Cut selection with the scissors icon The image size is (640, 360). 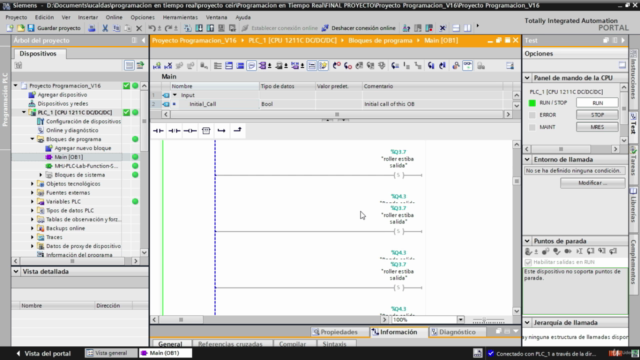pos(105,28)
